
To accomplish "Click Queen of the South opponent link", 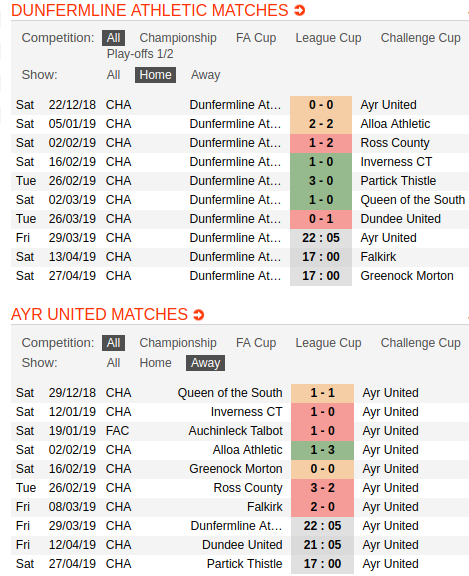I will click(x=412, y=200).
